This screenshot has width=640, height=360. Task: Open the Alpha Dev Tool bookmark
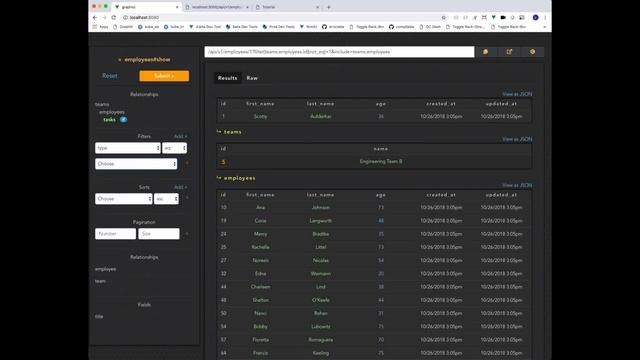[x=205, y=27]
